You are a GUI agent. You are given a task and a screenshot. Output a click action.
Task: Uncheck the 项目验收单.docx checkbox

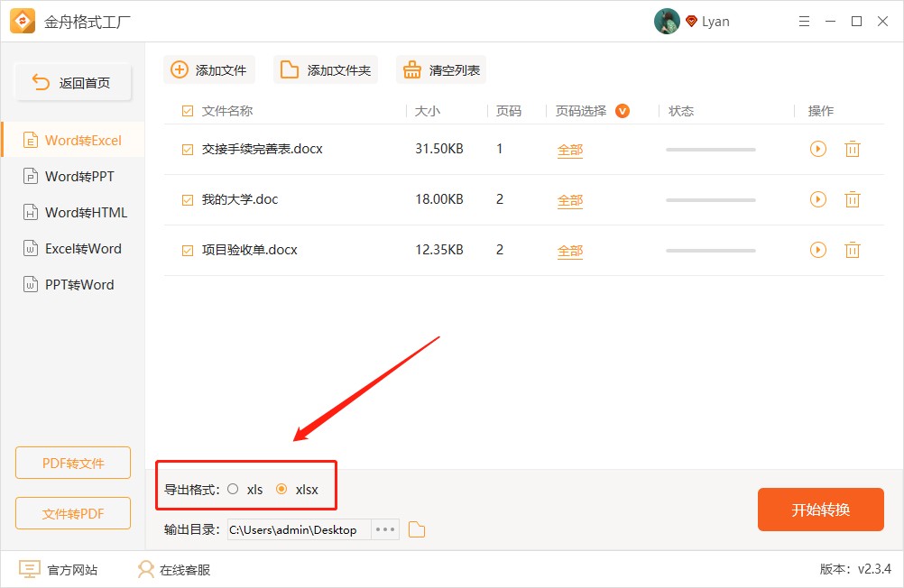tap(186, 250)
